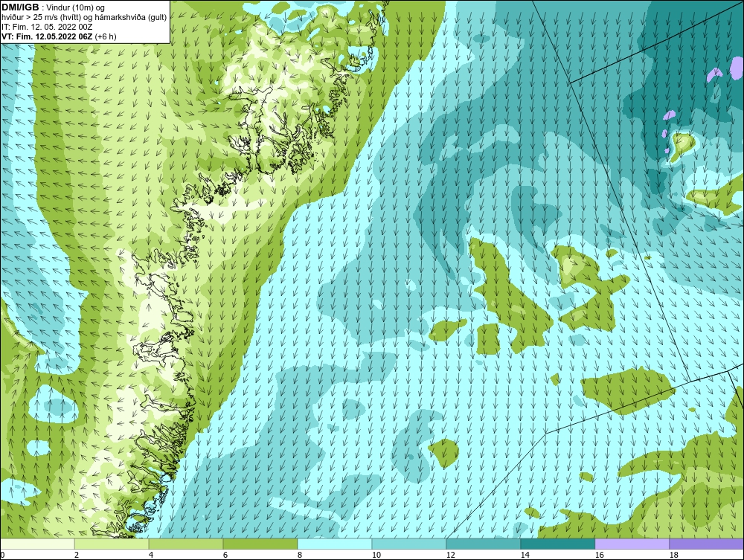The width and height of the screenshot is (744, 560).
Task: Click the scale label '16'
Action: tap(599, 555)
